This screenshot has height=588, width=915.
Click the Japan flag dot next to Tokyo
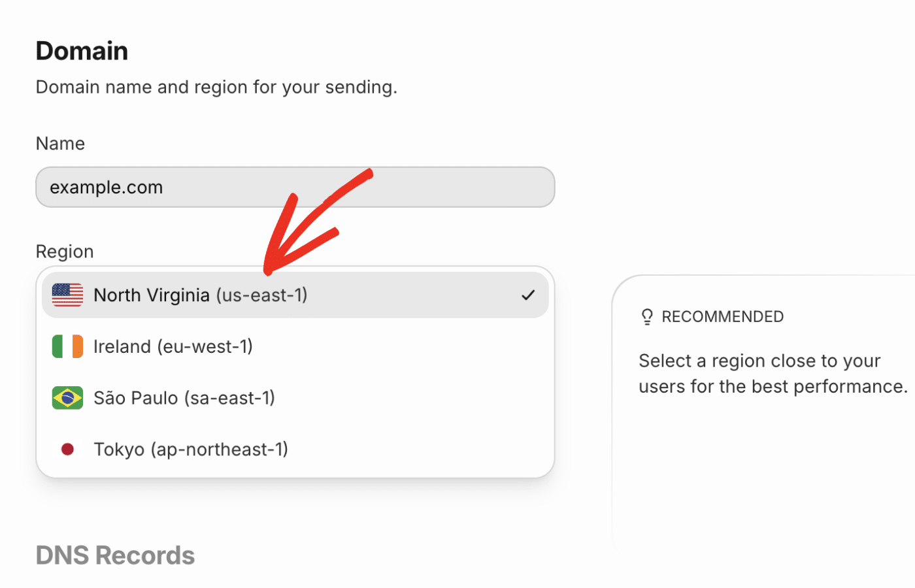point(67,449)
